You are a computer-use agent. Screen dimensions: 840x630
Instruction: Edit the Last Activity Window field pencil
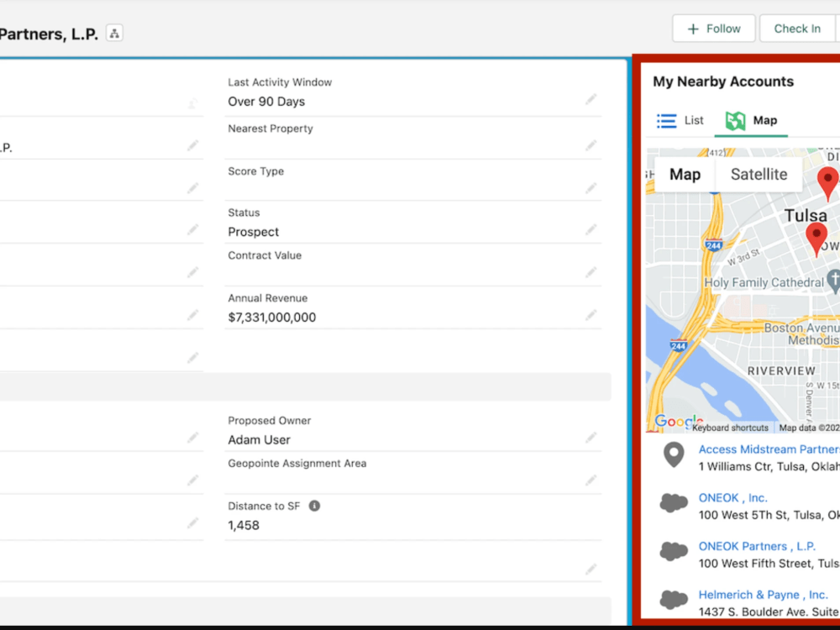point(591,100)
